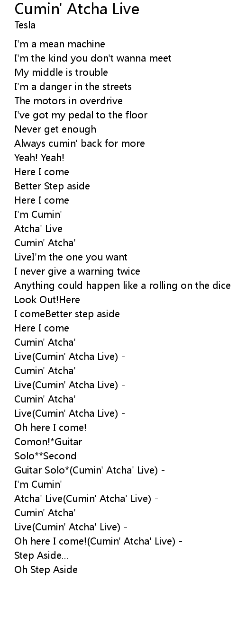The image size is (237, 644).
Task: Select the 'I comeBetter step aside' line
Action: click(67, 314)
